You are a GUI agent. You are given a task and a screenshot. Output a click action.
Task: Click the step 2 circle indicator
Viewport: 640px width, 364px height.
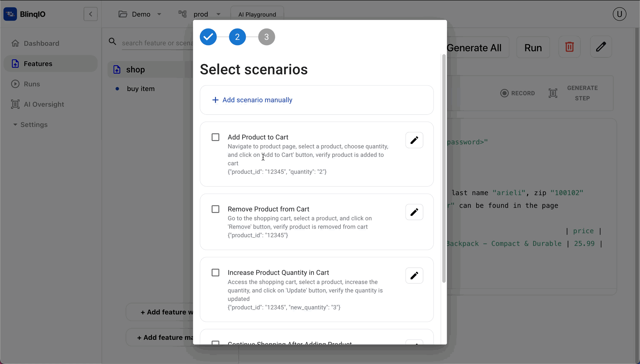tap(237, 37)
